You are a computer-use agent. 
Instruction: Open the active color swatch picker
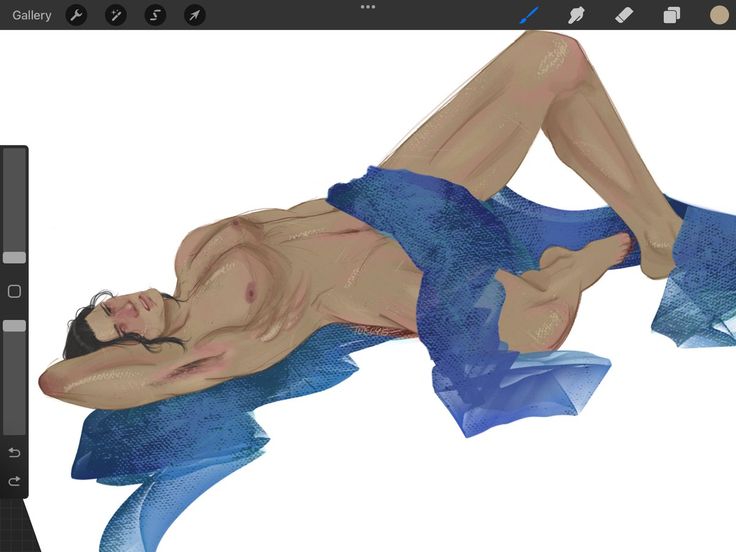pos(719,15)
